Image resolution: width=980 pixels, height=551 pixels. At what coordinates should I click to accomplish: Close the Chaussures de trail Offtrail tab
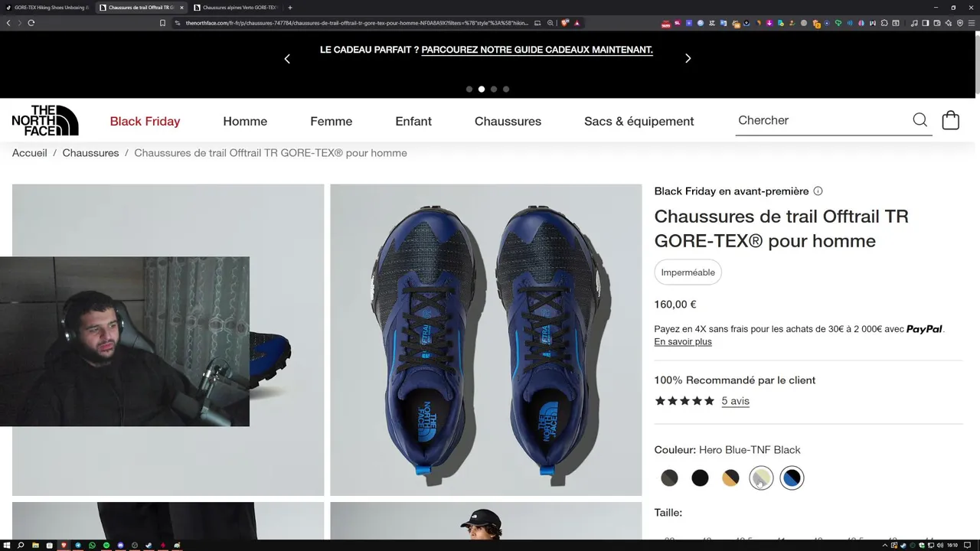click(181, 8)
